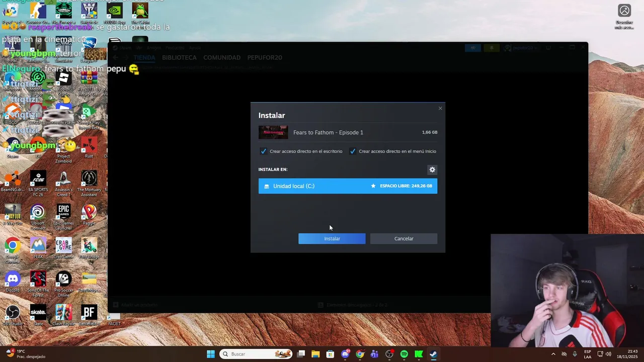Click the Fears to Fathom game thumbnail

point(273,132)
